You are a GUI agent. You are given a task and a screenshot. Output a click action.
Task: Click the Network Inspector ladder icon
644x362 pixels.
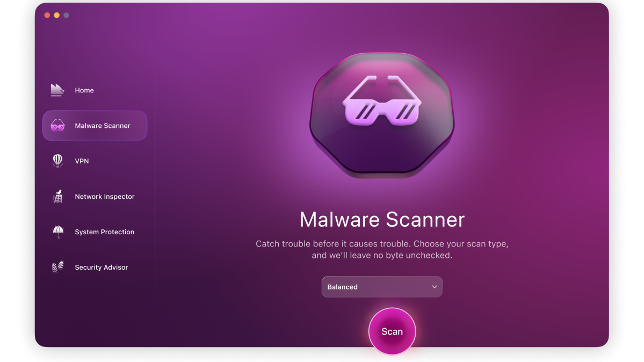pos(56,196)
